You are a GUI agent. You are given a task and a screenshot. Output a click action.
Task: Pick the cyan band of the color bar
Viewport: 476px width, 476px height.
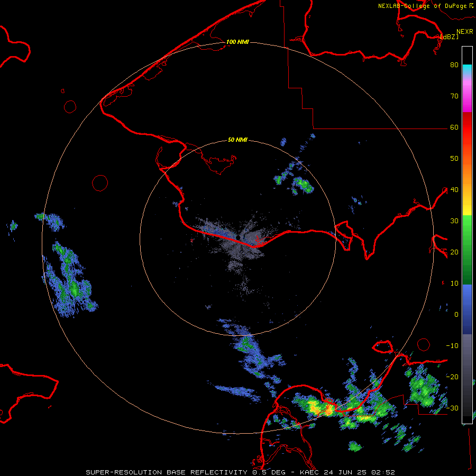pos(467,70)
